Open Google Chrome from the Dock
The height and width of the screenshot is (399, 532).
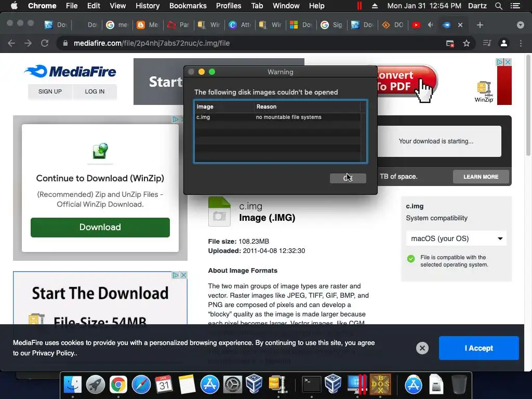pos(118,385)
